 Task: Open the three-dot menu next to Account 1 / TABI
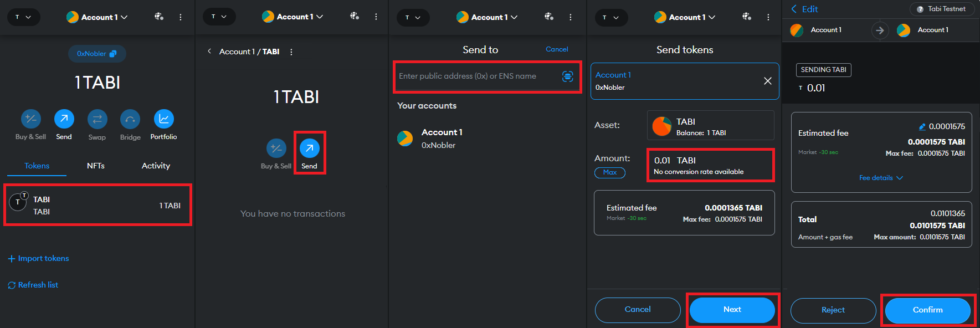(x=291, y=52)
